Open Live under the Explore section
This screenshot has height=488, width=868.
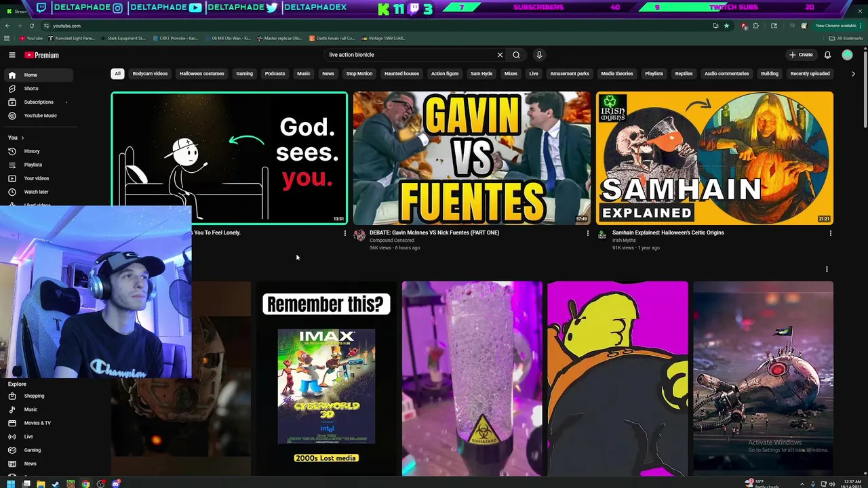39,436
